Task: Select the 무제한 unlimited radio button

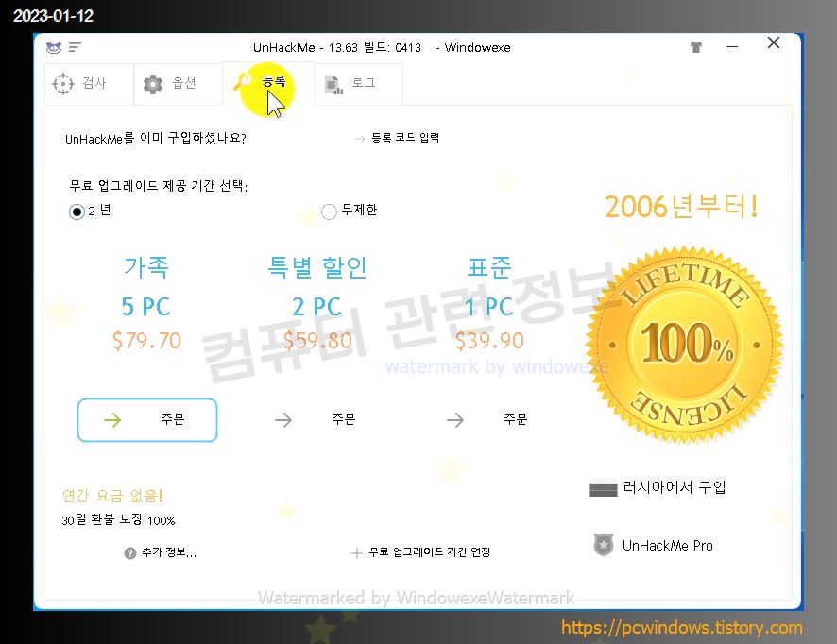Action: click(329, 212)
